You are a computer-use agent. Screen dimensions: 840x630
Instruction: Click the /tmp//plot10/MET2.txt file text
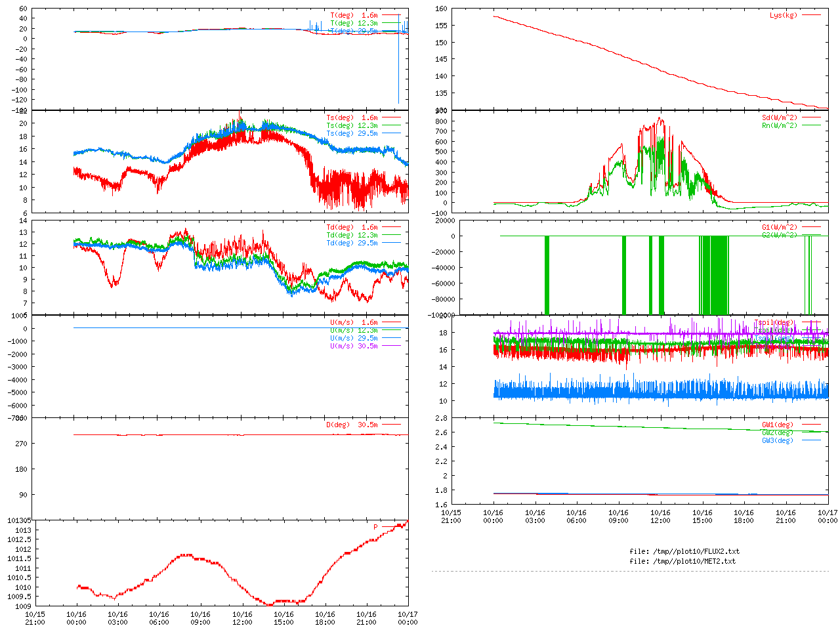(682, 561)
